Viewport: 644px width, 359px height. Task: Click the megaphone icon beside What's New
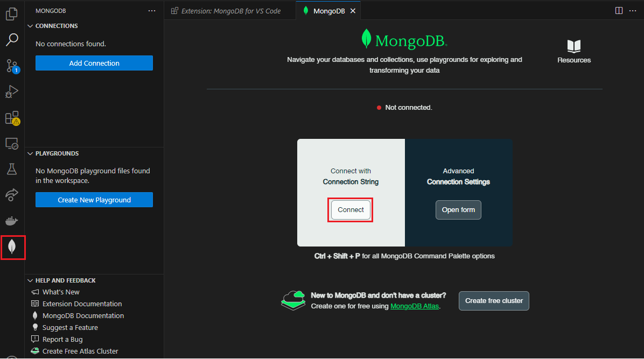(35, 292)
